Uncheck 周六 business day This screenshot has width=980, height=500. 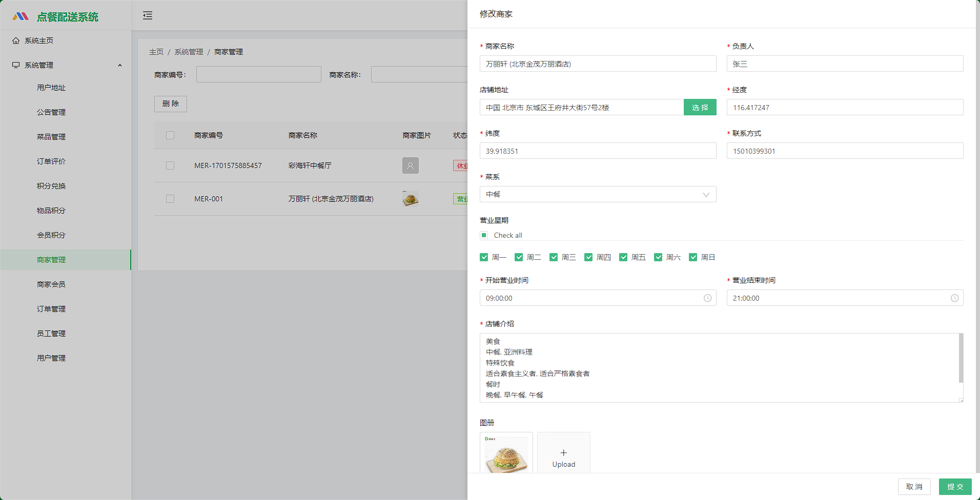tap(658, 257)
